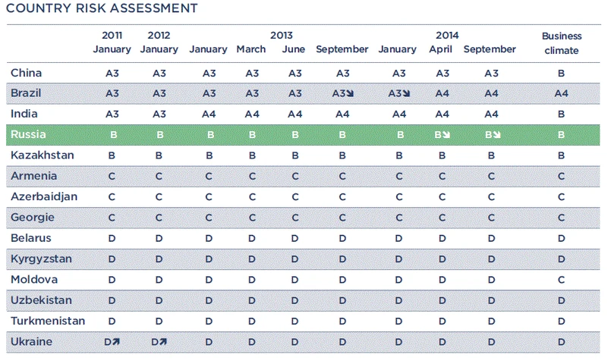The image size is (611, 364).
Task: Click the Business climate column header
Action: 561,42
